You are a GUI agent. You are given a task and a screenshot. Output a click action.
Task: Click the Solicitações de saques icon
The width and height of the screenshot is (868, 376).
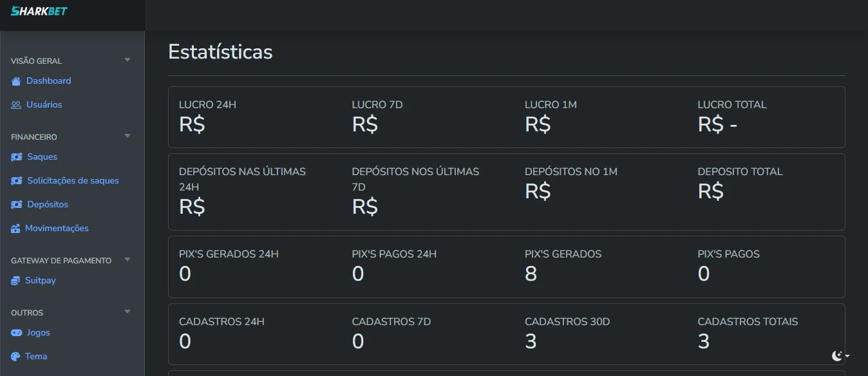point(15,180)
